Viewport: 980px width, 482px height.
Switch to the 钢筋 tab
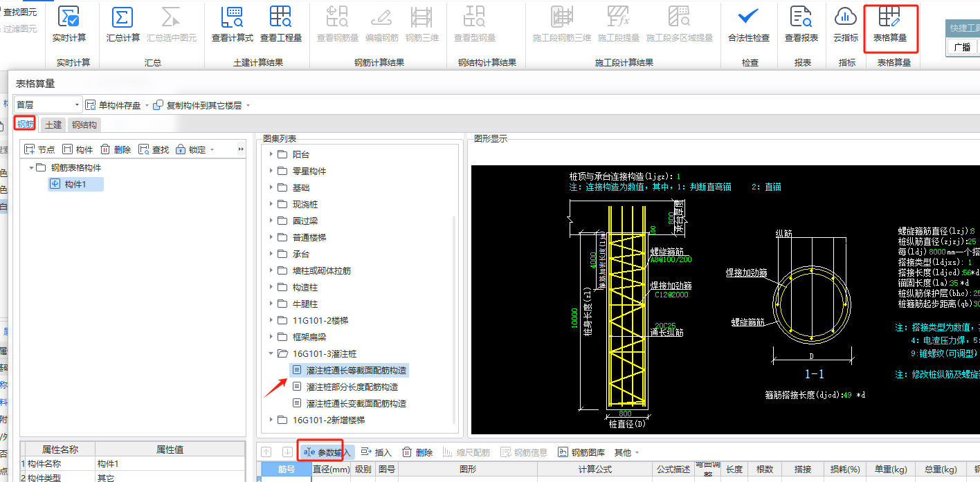click(26, 124)
